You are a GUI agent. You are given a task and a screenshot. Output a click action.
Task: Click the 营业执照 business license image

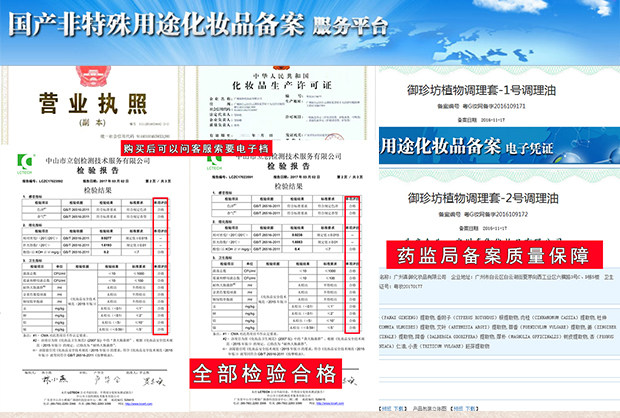click(93, 105)
